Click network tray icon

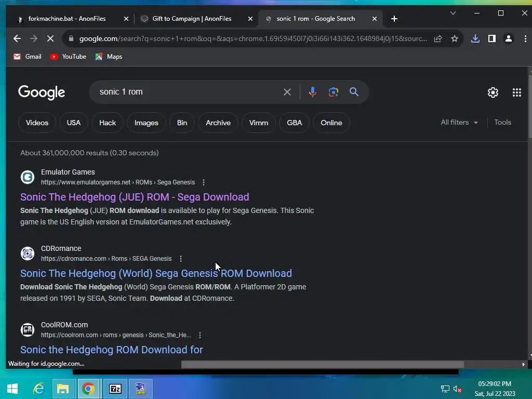point(445,389)
